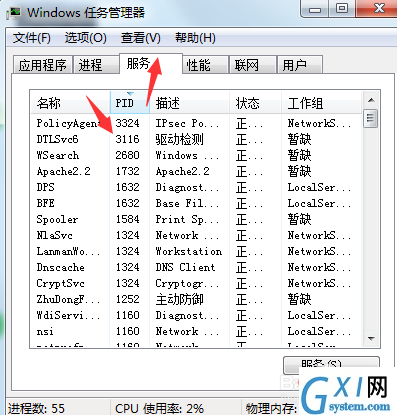This screenshot has width=397, height=415.
Task: Click PID value 1584
Action: coord(127,219)
